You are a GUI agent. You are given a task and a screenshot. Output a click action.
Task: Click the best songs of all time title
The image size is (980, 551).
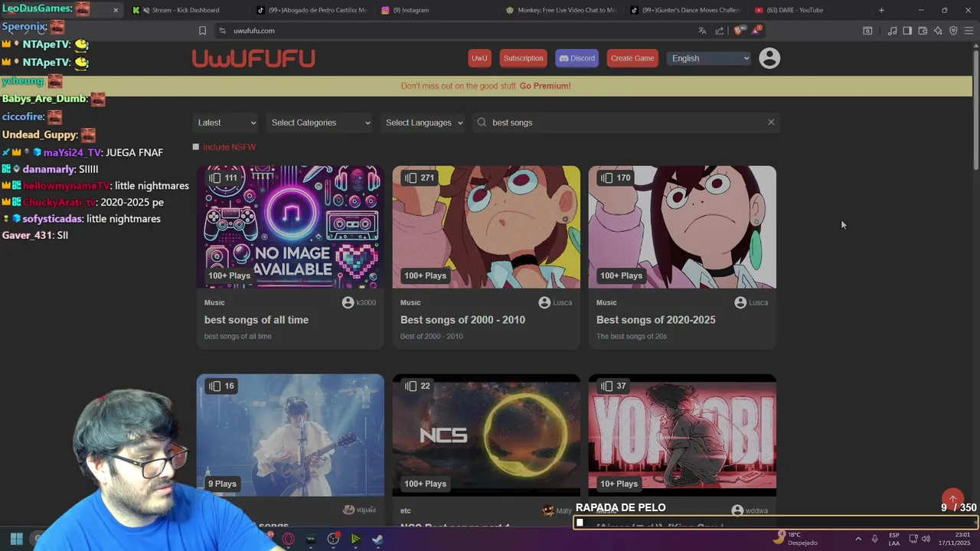(x=256, y=320)
